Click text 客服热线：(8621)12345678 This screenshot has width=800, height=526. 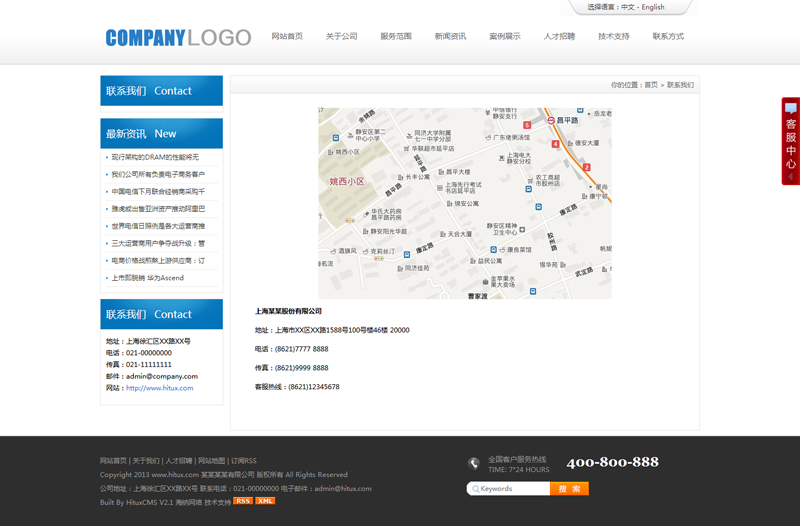(x=297, y=387)
